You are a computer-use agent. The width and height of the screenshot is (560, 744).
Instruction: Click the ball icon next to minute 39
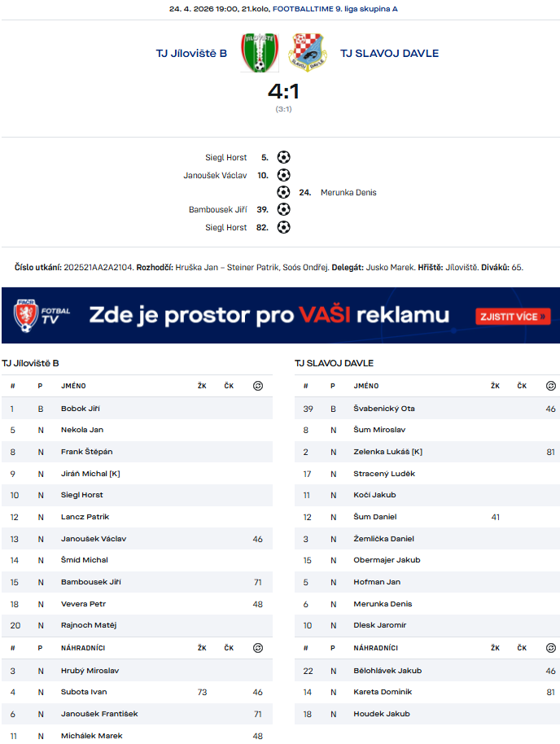[x=283, y=209]
